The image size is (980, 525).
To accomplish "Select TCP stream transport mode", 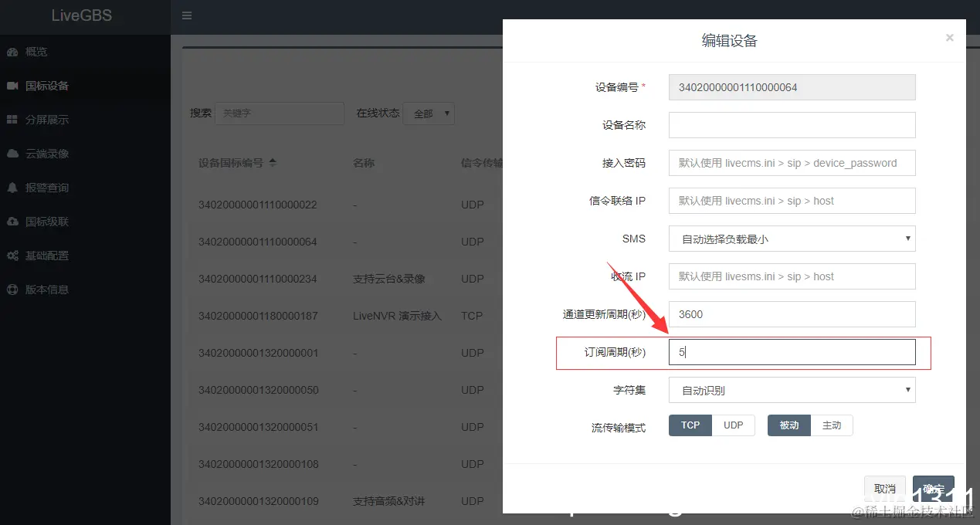I will [690, 425].
